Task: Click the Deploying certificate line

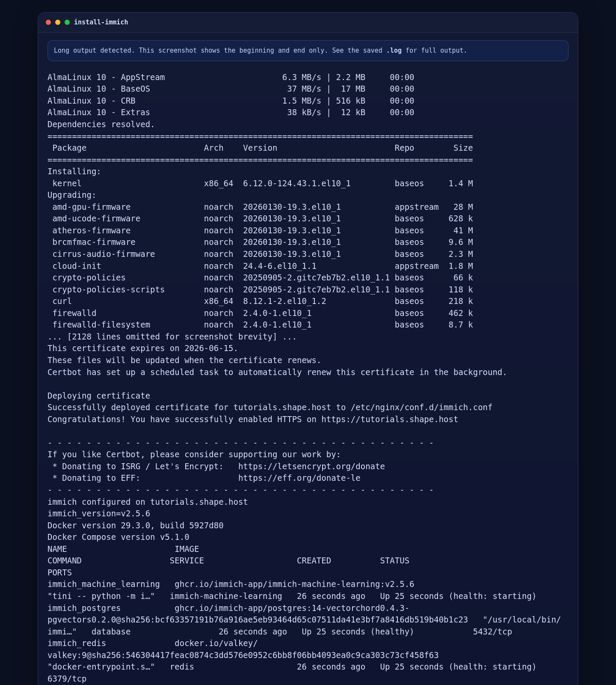Action: 99,396
